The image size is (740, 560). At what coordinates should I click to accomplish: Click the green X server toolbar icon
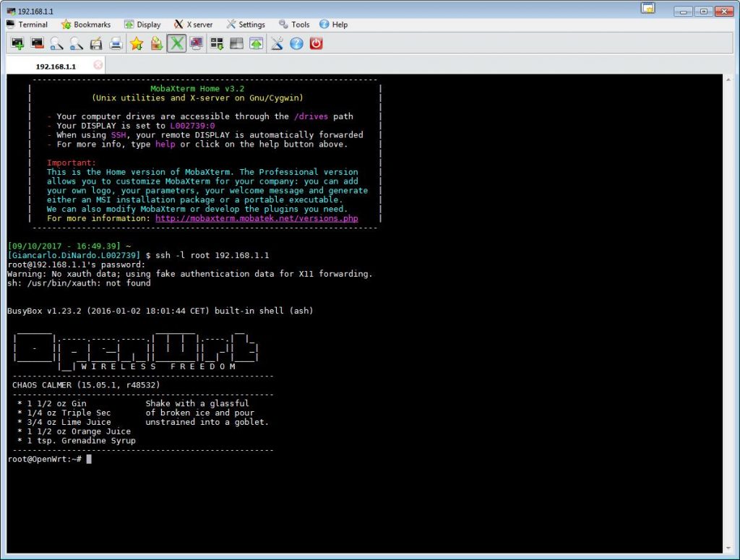175,43
